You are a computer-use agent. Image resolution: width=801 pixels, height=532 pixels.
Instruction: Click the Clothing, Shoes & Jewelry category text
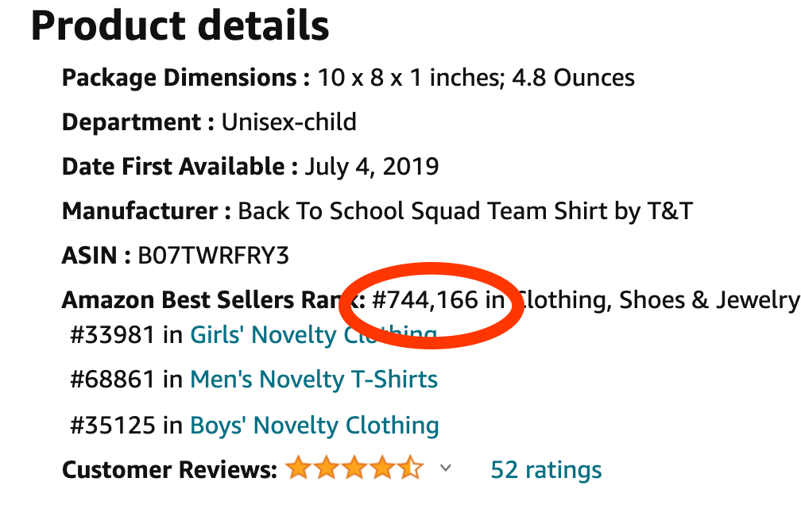(x=657, y=300)
